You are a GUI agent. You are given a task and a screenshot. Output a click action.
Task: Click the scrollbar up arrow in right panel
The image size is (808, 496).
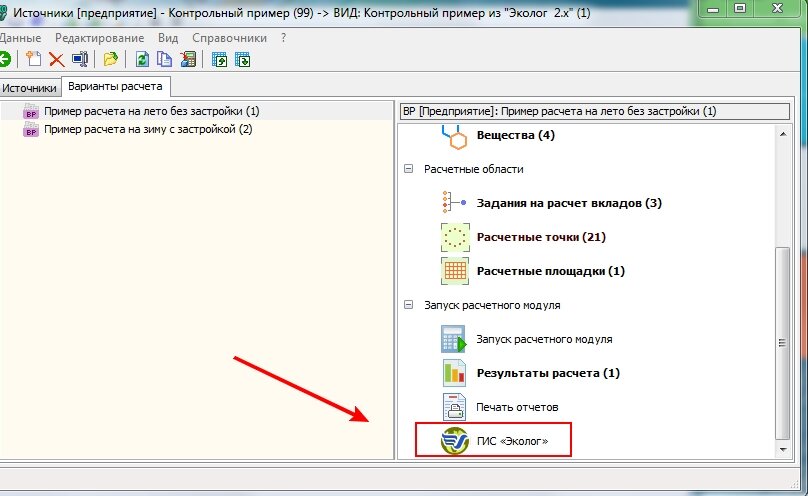click(783, 134)
